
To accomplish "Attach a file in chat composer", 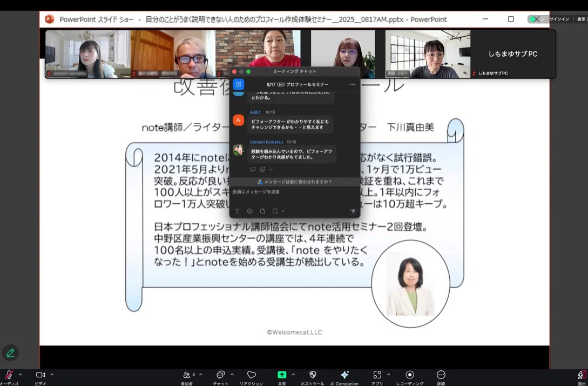I will point(262,211).
